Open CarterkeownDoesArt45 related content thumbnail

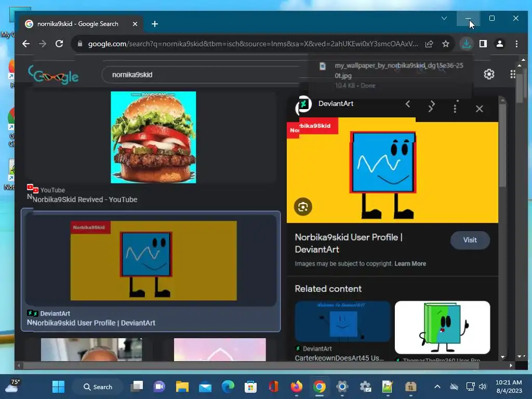(x=343, y=321)
